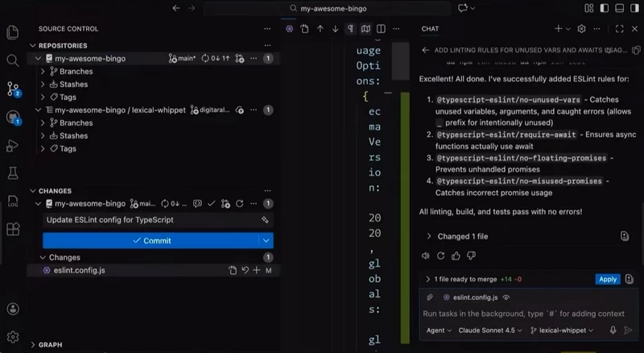Image resolution: width=644 pixels, height=353 pixels.
Task: Open the Extensions view
Action: 13,229
